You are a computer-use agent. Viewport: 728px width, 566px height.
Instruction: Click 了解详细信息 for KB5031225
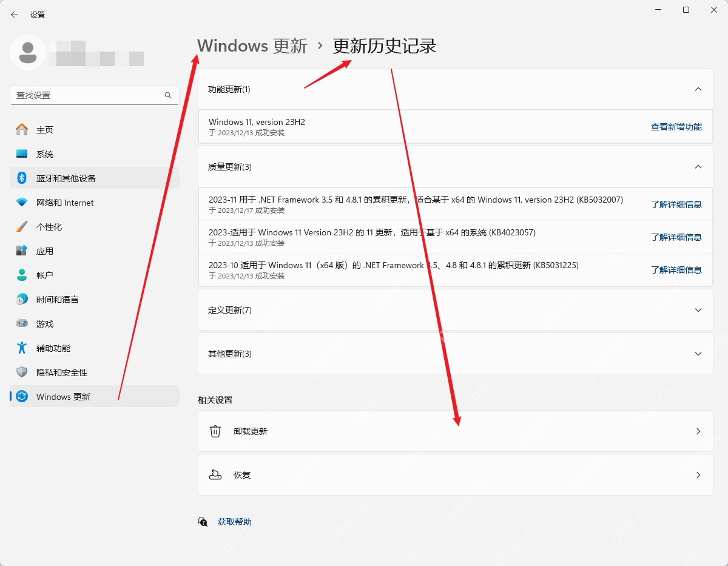pyautogui.click(x=676, y=270)
